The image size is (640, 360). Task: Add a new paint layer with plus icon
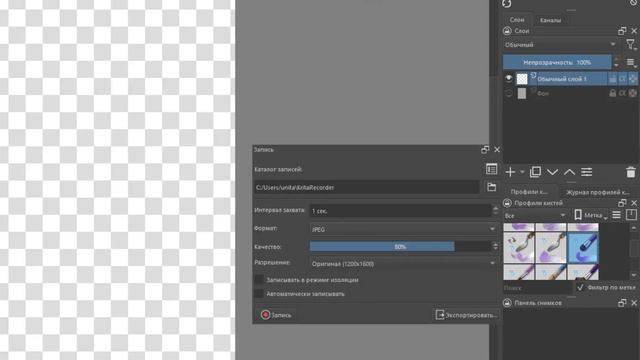click(x=510, y=172)
